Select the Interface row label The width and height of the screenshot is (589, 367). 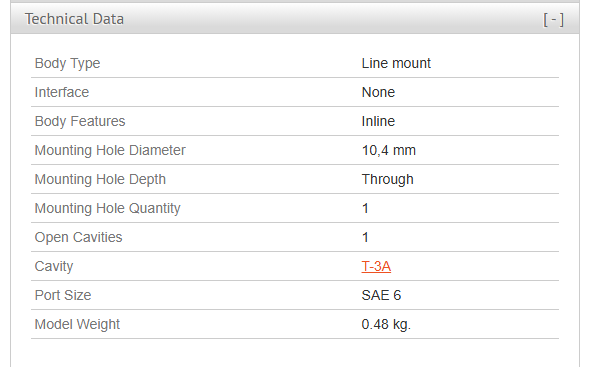62,92
